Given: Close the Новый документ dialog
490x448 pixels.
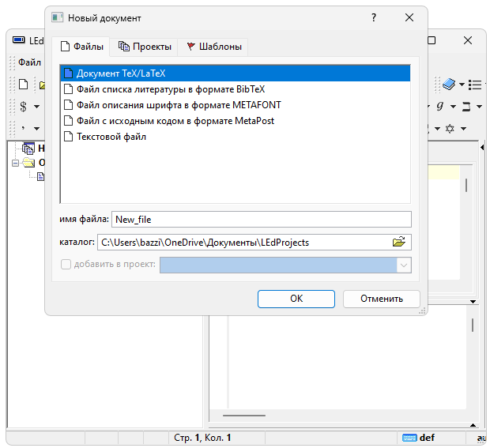Looking at the screenshot, I should [409, 17].
